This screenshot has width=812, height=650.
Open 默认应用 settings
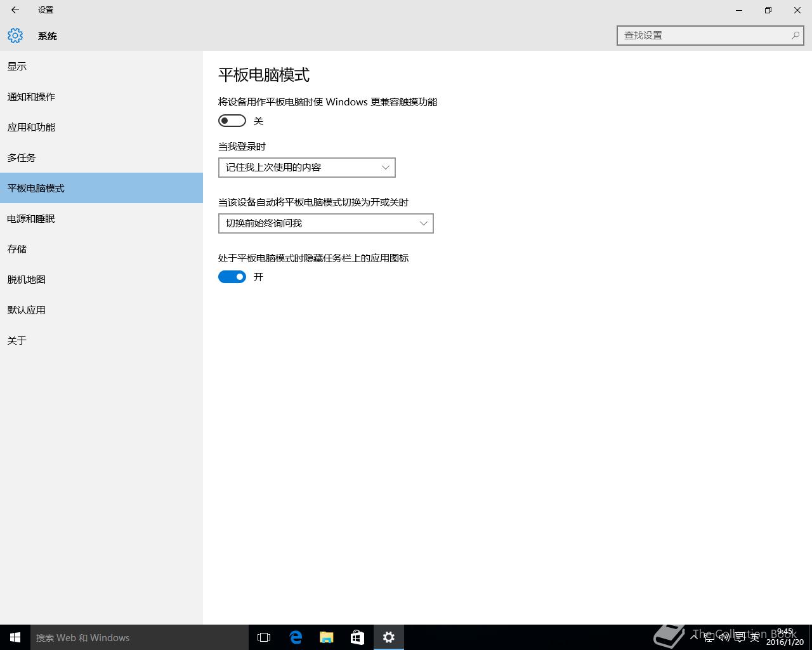pos(101,310)
